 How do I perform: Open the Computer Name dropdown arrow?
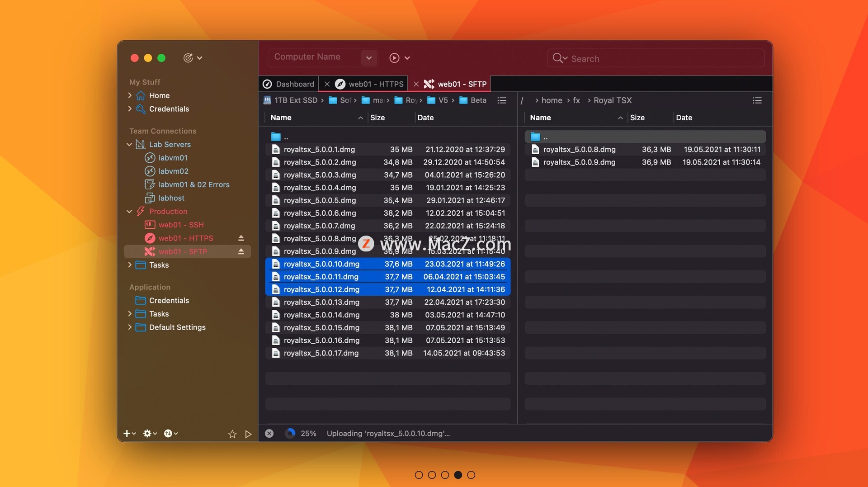[369, 58]
